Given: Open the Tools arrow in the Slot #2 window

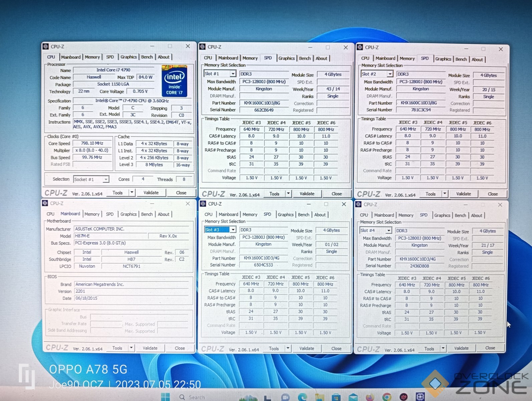Looking at the screenshot, I should click(x=445, y=193).
